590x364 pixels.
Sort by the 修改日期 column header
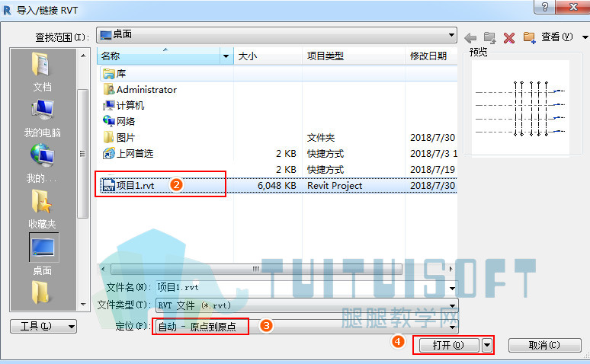tap(431, 56)
